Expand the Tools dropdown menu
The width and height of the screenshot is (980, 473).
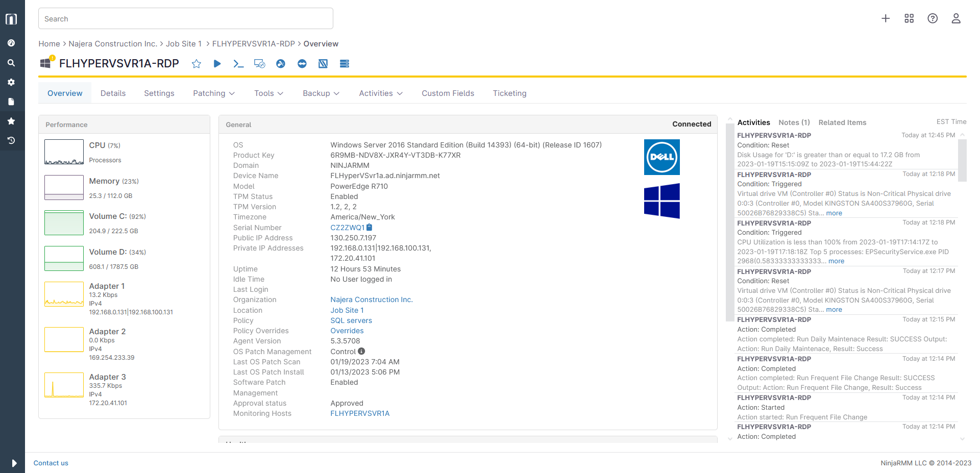[x=268, y=93]
